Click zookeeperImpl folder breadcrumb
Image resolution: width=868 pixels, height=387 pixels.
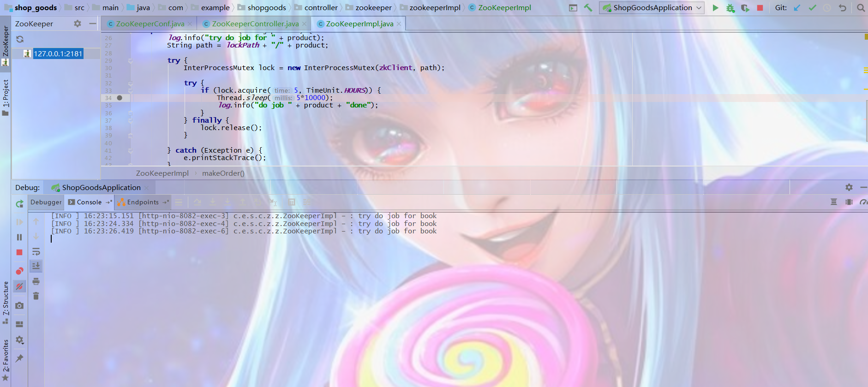point(430,7)
